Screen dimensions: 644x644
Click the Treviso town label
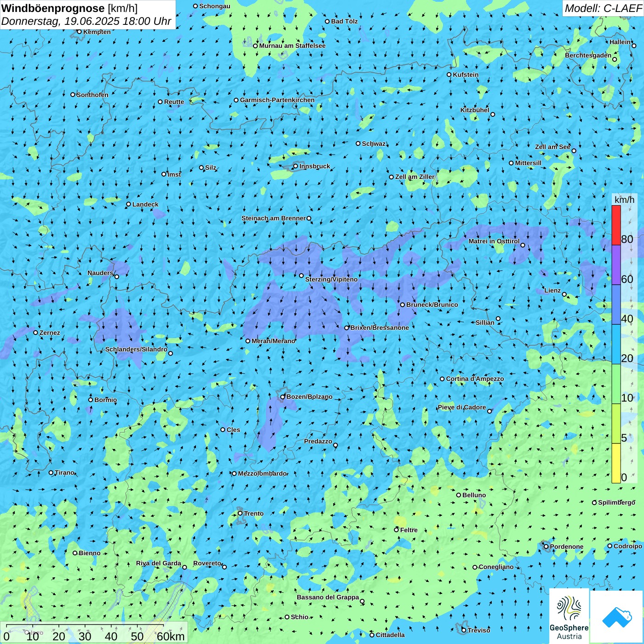click(479, 630)
